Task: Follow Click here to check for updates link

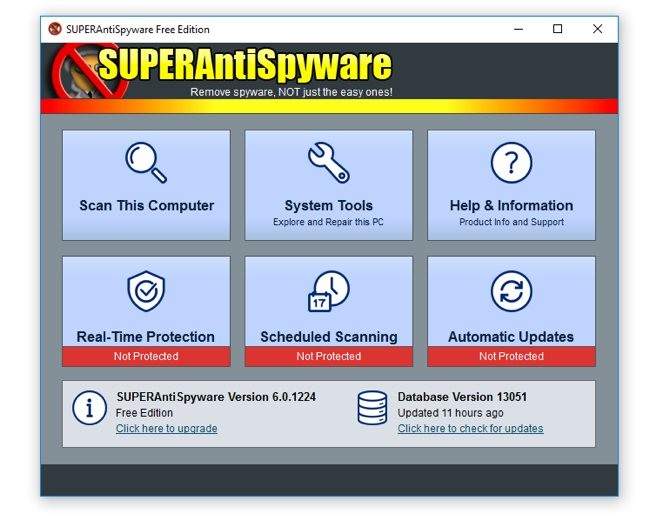Action: pos(471,428)
